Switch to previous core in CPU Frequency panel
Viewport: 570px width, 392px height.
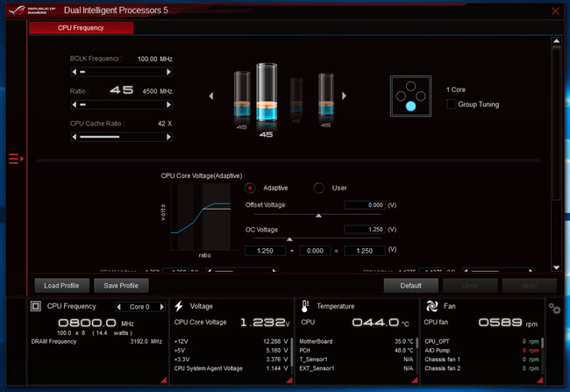click(x=119, y=307)
